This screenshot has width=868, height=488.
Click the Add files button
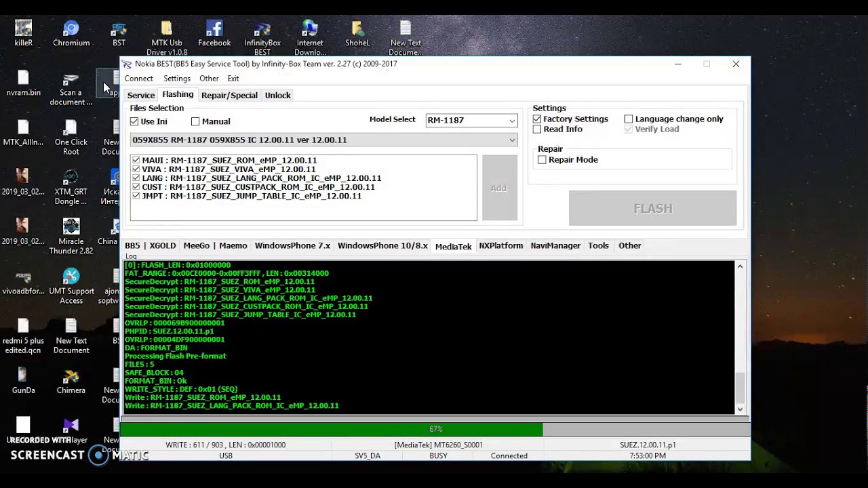499,188
